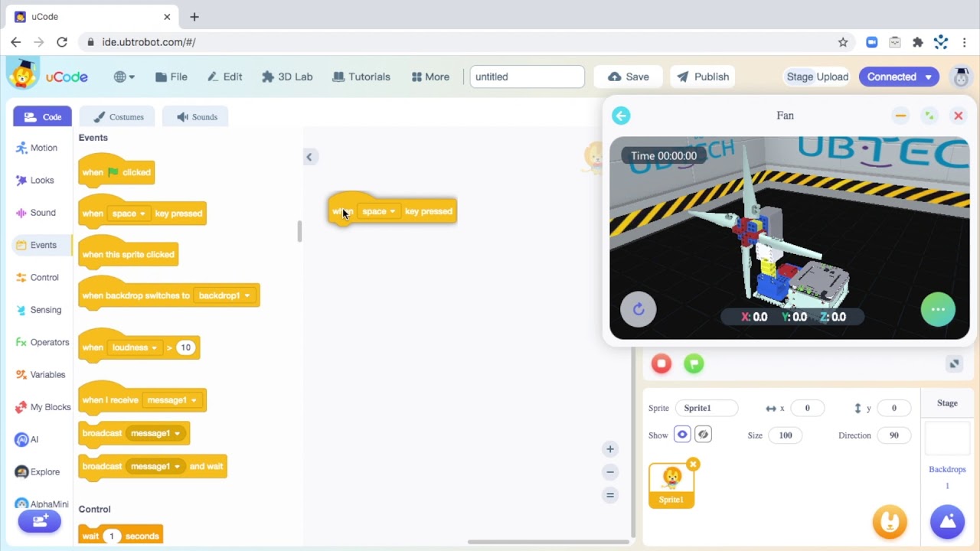This screenshot has width=980, height=551.
Task: Open the File menu
Action: coord(171,77)
